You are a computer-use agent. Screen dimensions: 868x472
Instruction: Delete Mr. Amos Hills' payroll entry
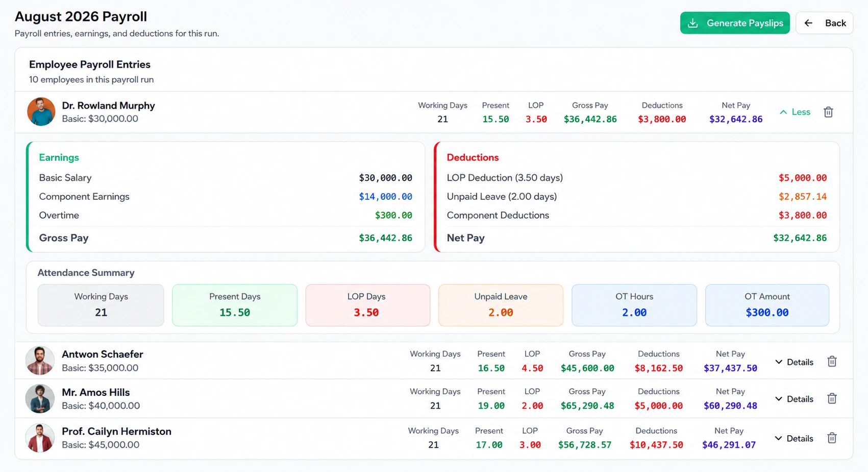[832, 398]
